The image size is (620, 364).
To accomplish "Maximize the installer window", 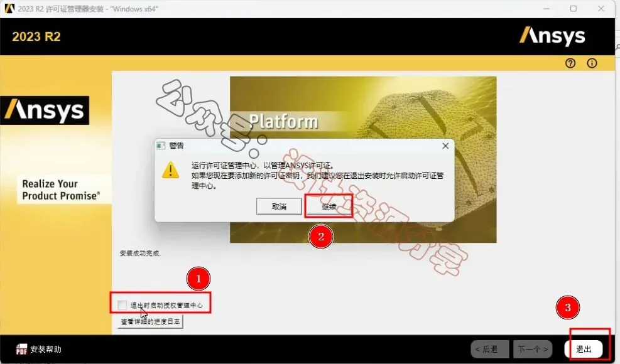I will pos(574,8).
